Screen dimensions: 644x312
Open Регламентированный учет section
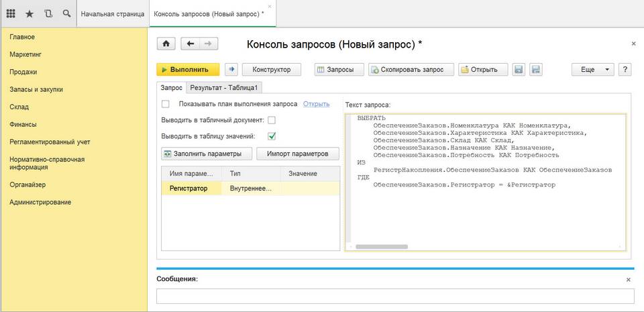coord(50,142)
